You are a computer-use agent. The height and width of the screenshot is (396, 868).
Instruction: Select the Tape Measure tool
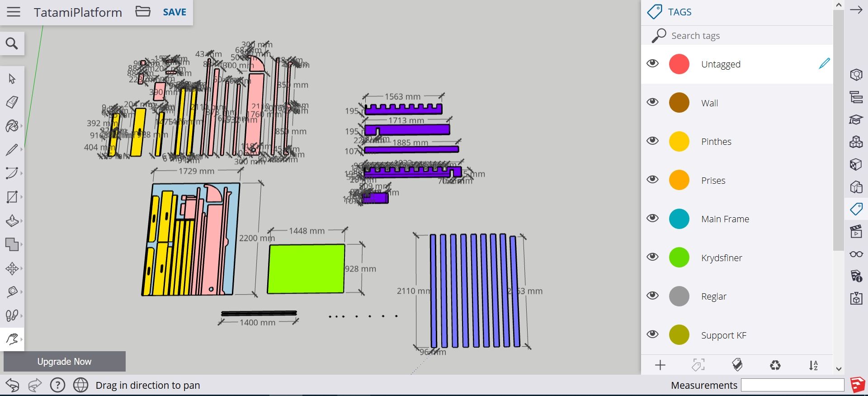(x=12, y=292)
